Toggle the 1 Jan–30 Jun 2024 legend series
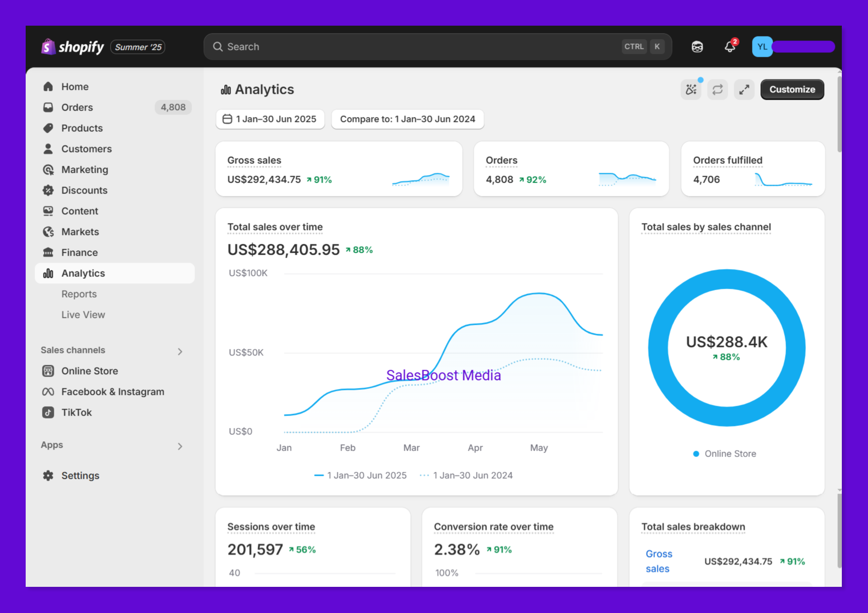The width and height of the screenshot is (868, 613). (467, 475)
